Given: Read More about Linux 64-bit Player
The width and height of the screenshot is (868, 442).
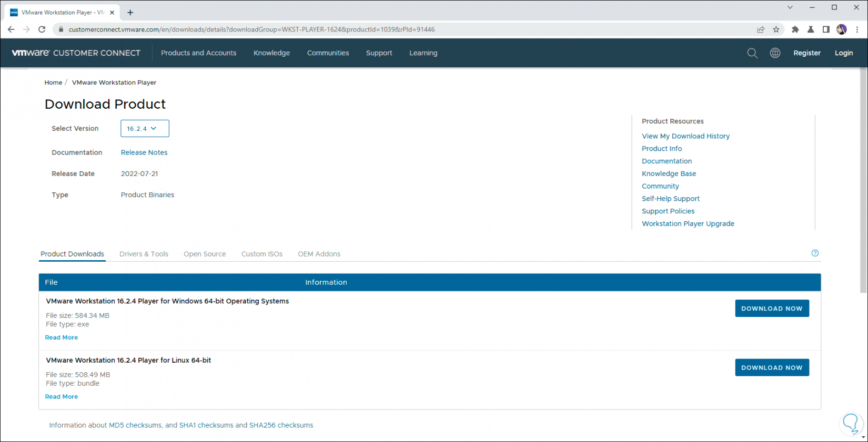Looking at the screenshot, I should pos(62,397).
